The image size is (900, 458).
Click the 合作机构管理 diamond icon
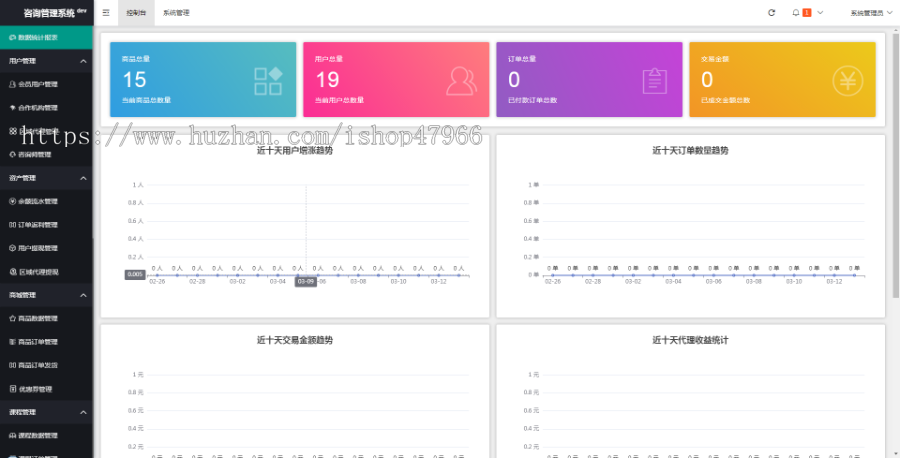13,108
